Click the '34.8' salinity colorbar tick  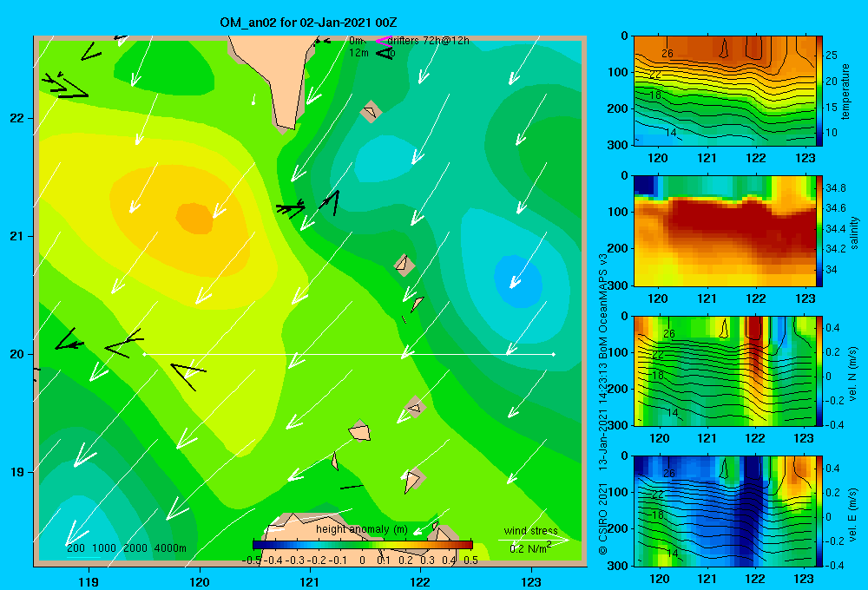pos(835,188)
